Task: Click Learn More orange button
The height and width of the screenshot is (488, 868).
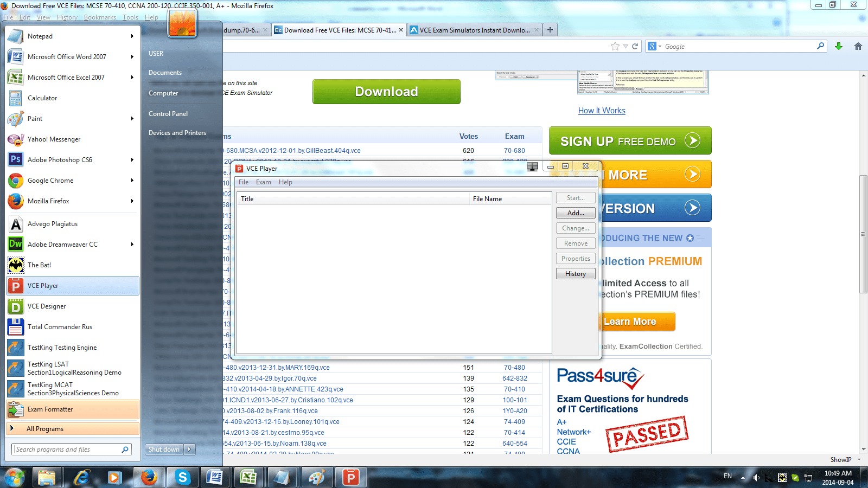Action: click(x=638, y=322)
